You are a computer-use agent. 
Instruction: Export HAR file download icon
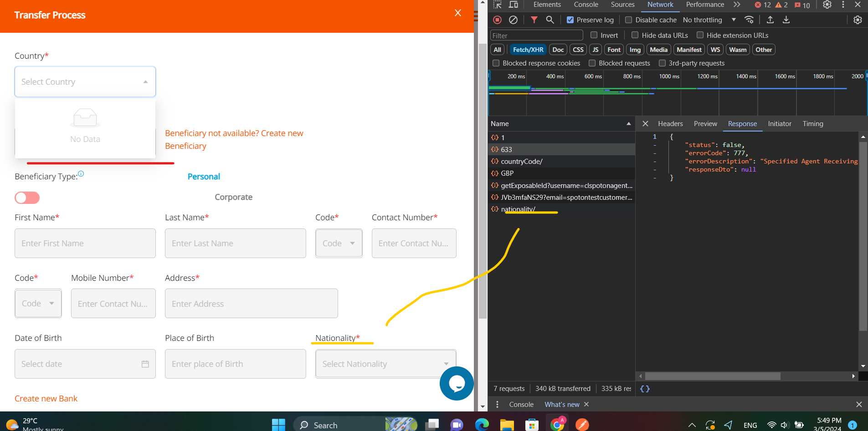(x=786, y=20)
